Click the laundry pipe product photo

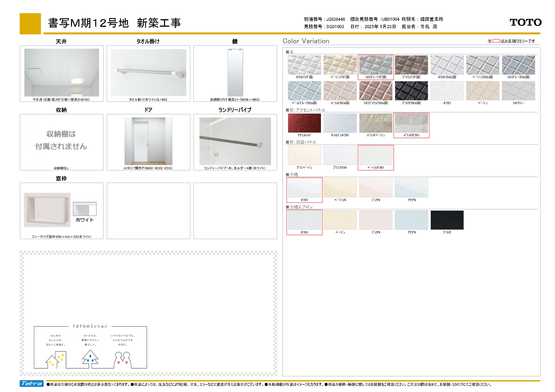coord(235,141)
